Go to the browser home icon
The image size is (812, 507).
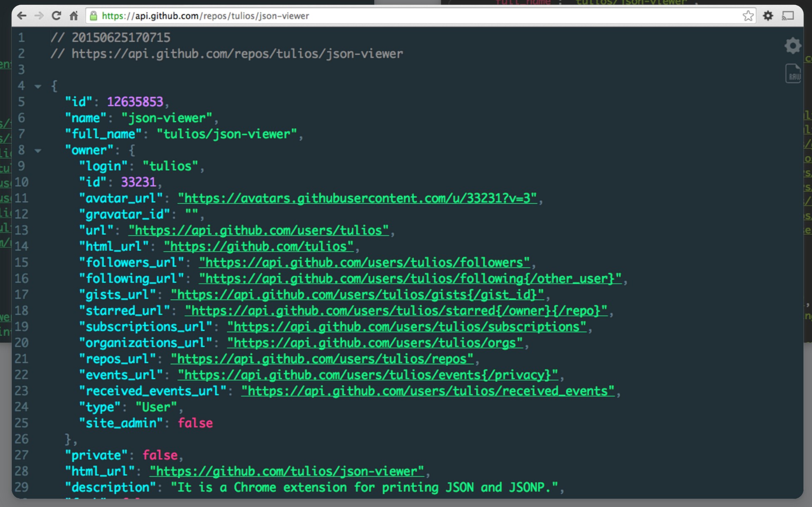pyautogui.click(x=74, y=16)
